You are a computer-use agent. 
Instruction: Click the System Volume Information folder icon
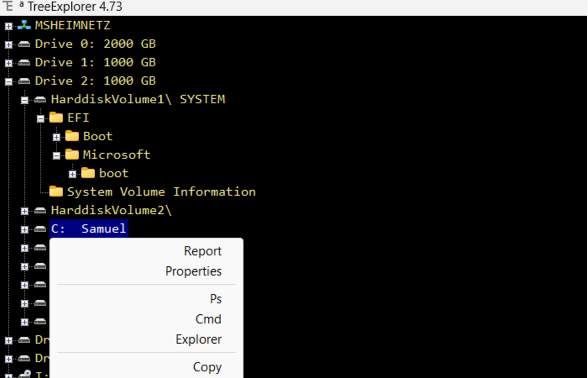(x=56, y=191)
